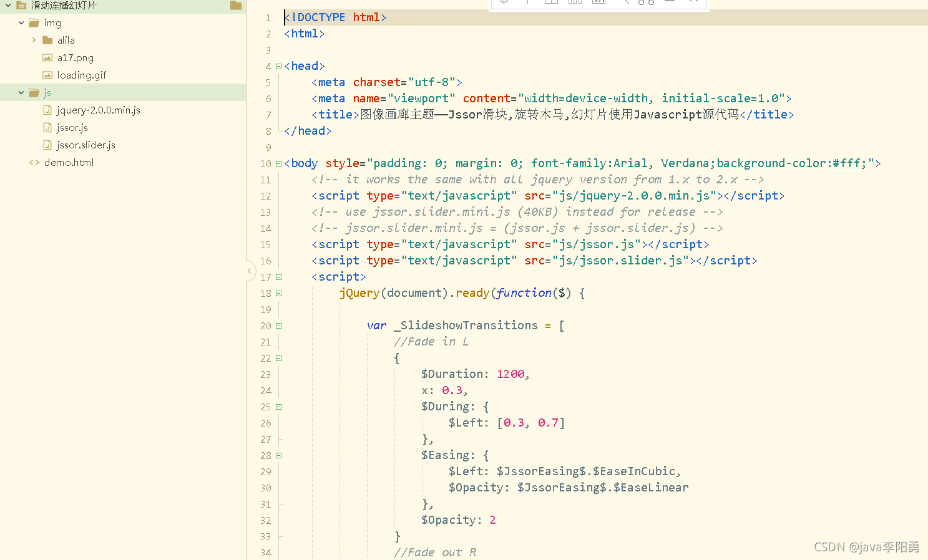The image size is (928, 560).
Task: Click the charset attribute on line 5
Action: [x=377, y=82]
